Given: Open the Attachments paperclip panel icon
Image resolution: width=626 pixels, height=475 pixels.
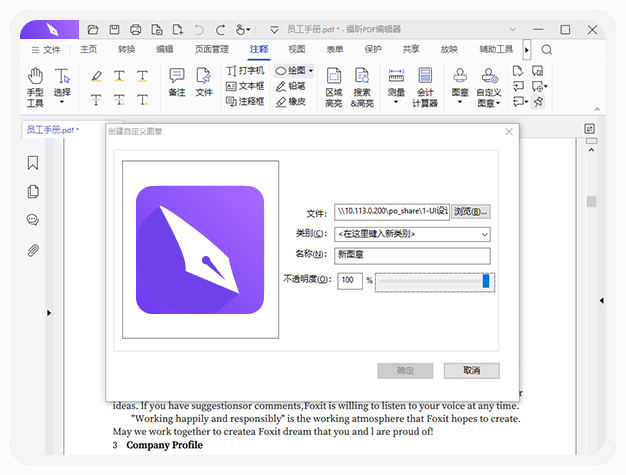Looking at the screenshot, I should coord(33,250).
